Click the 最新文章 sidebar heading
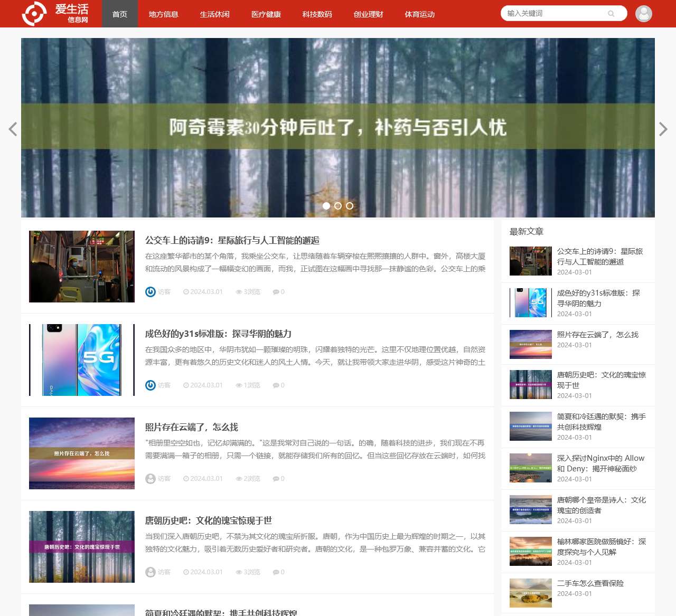Viewport: 676px width, 616px height. [527, 231]
